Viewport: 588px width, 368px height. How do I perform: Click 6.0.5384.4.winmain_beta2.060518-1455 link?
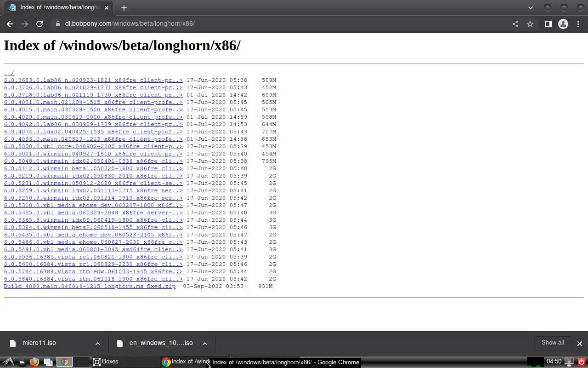93,227
